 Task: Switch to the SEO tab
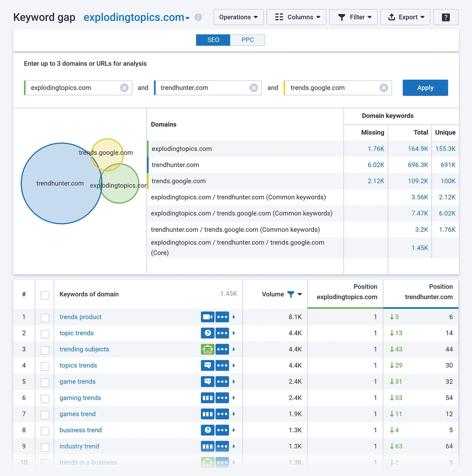pos(213,40)
